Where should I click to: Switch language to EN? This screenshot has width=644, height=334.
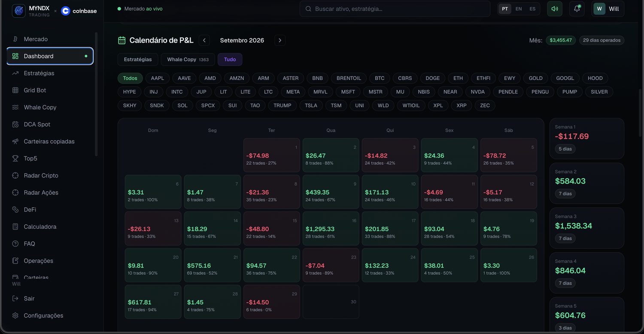[519, 9]
